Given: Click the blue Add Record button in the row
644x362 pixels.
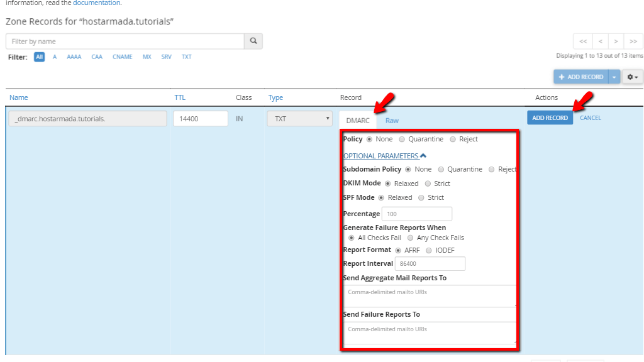Looking at the screenshot, I should pos(550,118).
